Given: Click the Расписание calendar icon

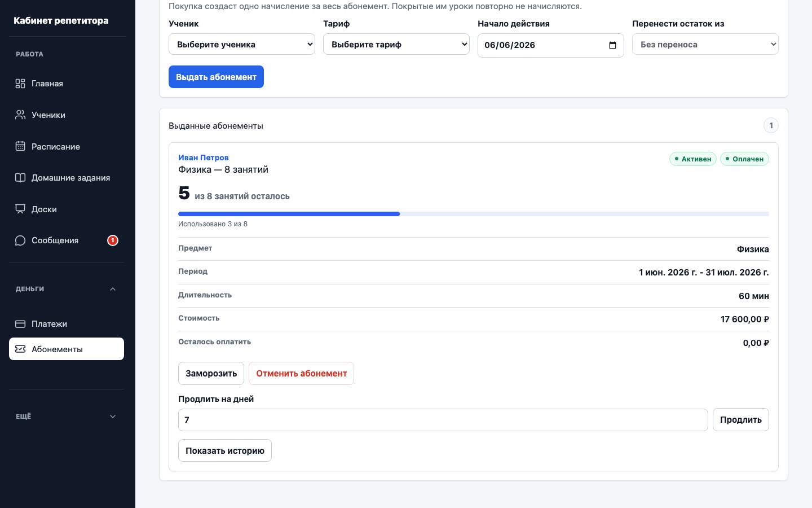Looking at the screenshot, I should [20, 147].
